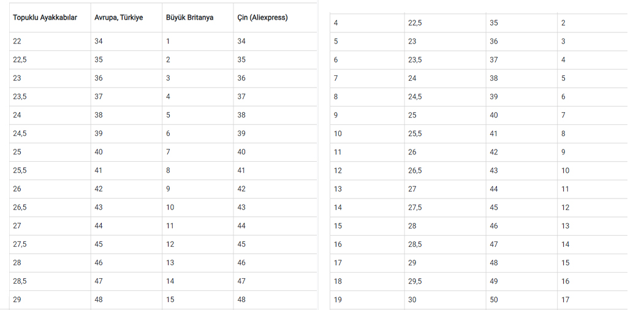Click the Avrupa, Türkiye column header
This screenshot has height=310, width=644.
point(118,18)
